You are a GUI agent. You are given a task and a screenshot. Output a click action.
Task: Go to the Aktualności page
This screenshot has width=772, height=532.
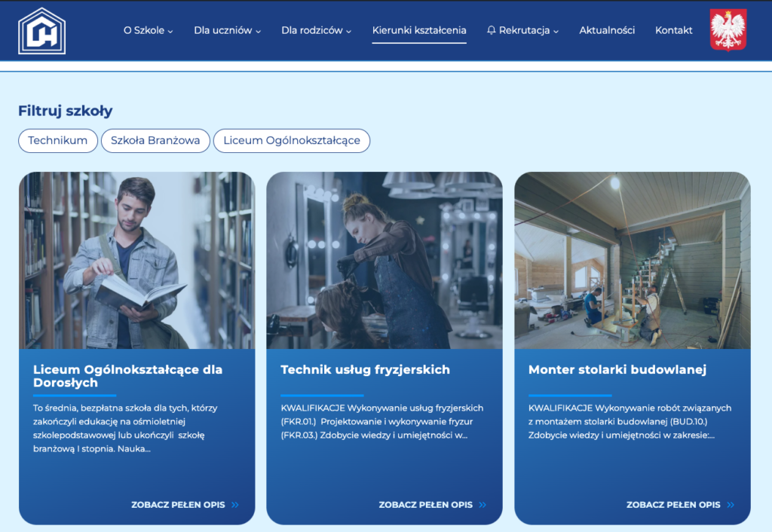point(607,31)
